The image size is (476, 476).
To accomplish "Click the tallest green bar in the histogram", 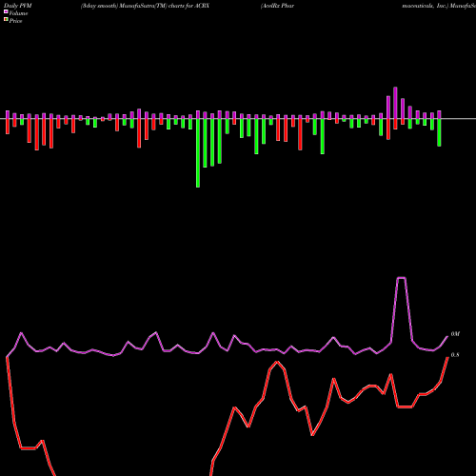I will point(198,153).
